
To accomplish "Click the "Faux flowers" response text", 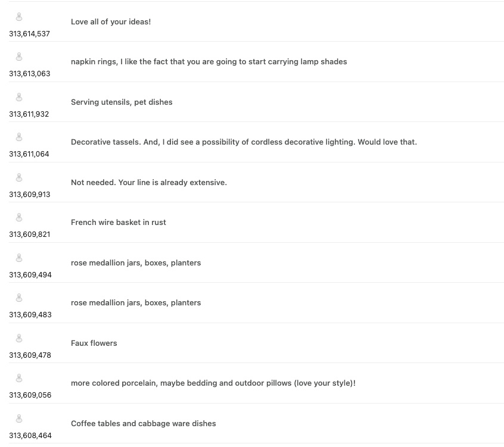I will (94, 343).
